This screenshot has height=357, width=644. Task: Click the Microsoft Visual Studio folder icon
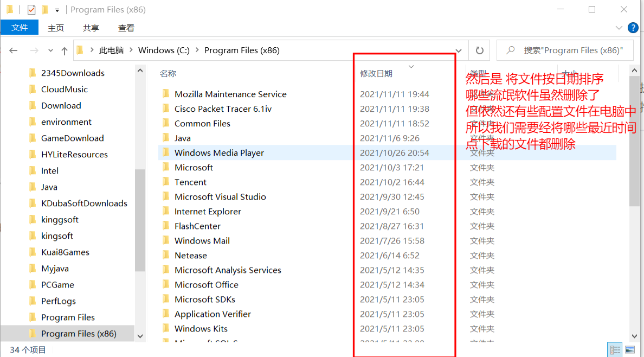(166, 196)
